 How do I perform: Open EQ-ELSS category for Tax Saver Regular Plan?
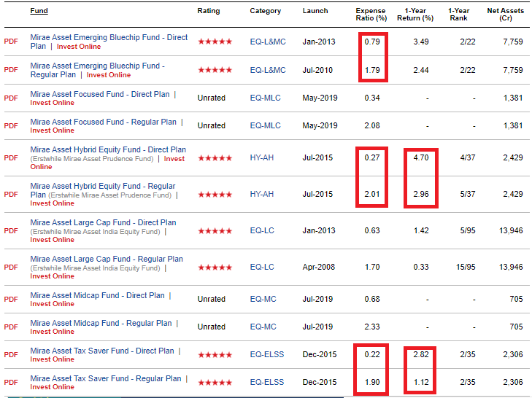tap(266, 383)
